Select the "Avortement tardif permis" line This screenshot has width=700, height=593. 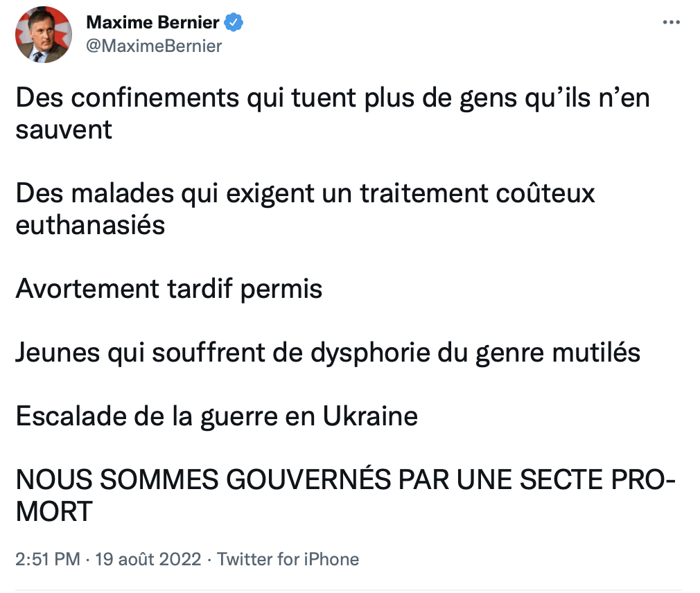(168, 289)
